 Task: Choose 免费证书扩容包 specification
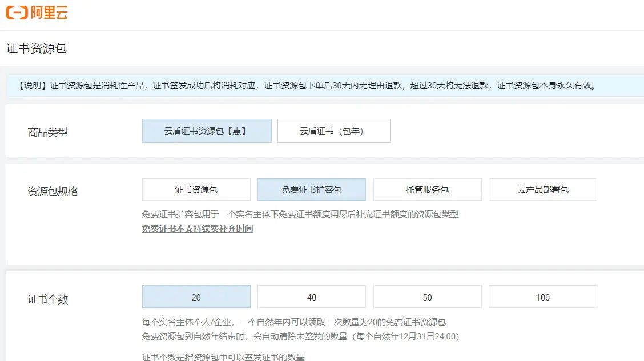coord(312,189)
